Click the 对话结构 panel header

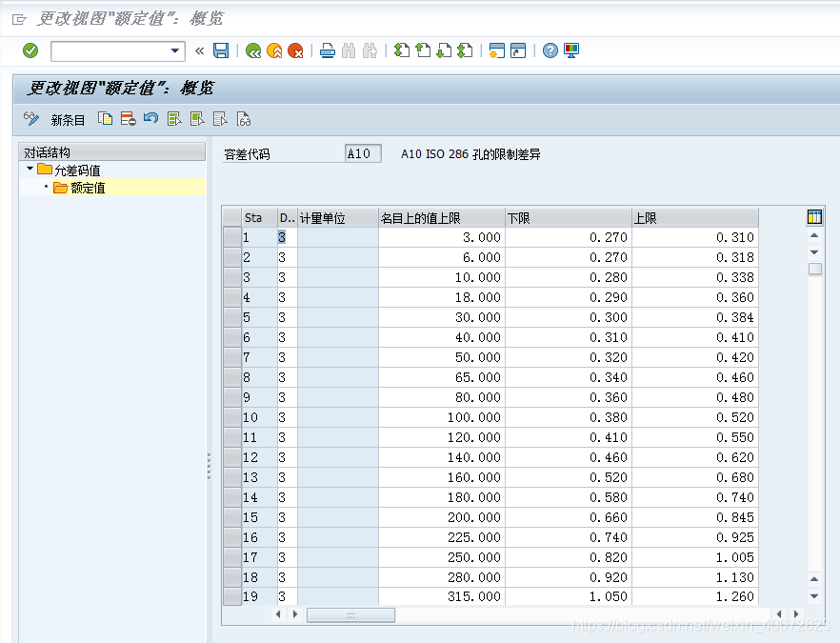click(112, 152)
